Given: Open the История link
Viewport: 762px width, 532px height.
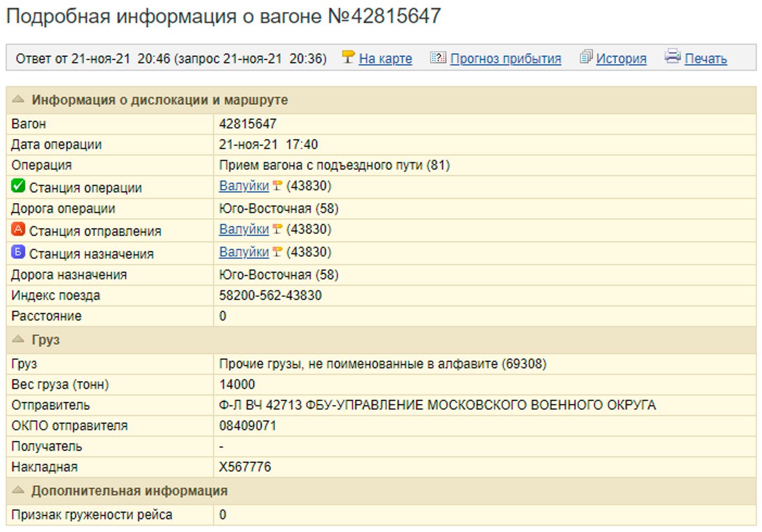Looking at the screenshot, I should point(621,59).
